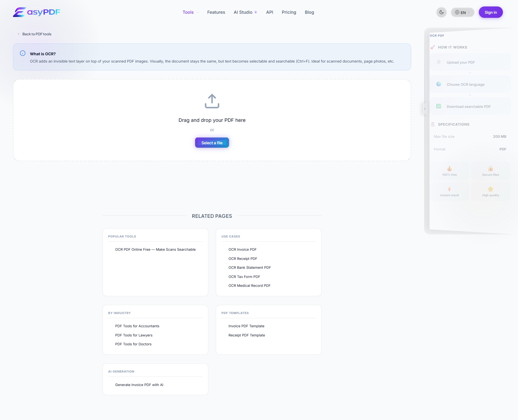Open the Tools menu dropdown
The width and height of the screenshot is (518, 420).
click(x=190, y=12)
